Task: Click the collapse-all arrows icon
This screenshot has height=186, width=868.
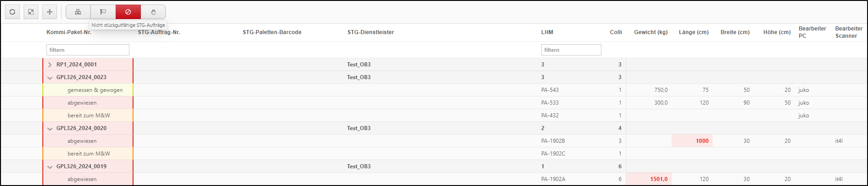Action: tap(31, 12)
